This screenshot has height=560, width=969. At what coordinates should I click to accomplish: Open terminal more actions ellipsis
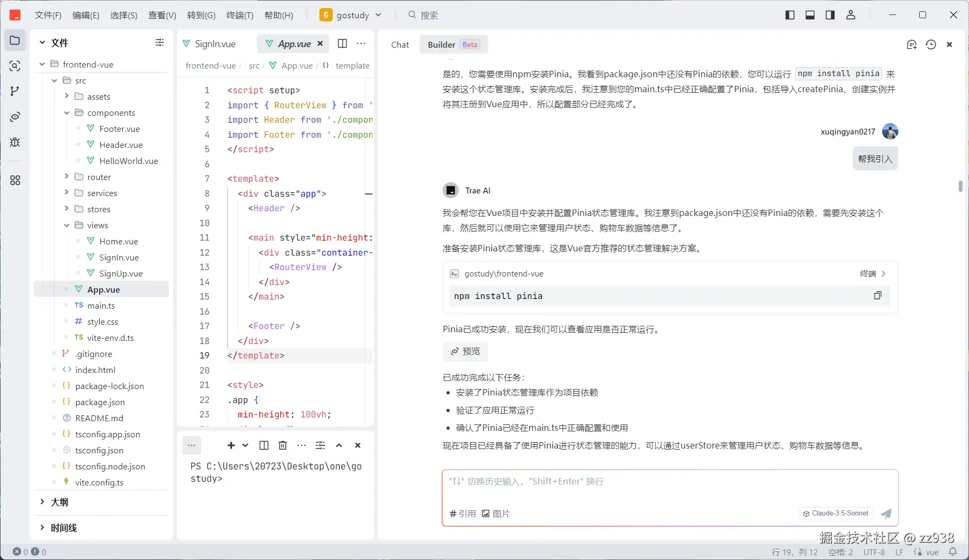302,445
